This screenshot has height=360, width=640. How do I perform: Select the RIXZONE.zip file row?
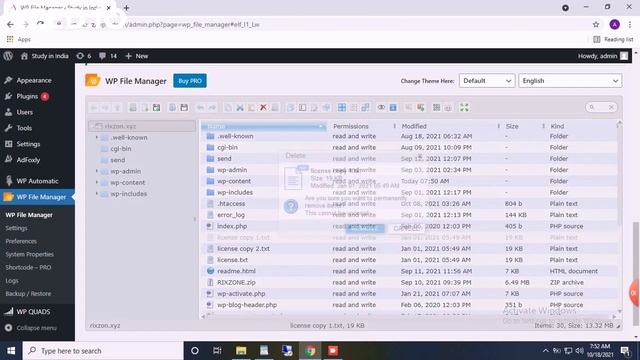tap(409, 282)
